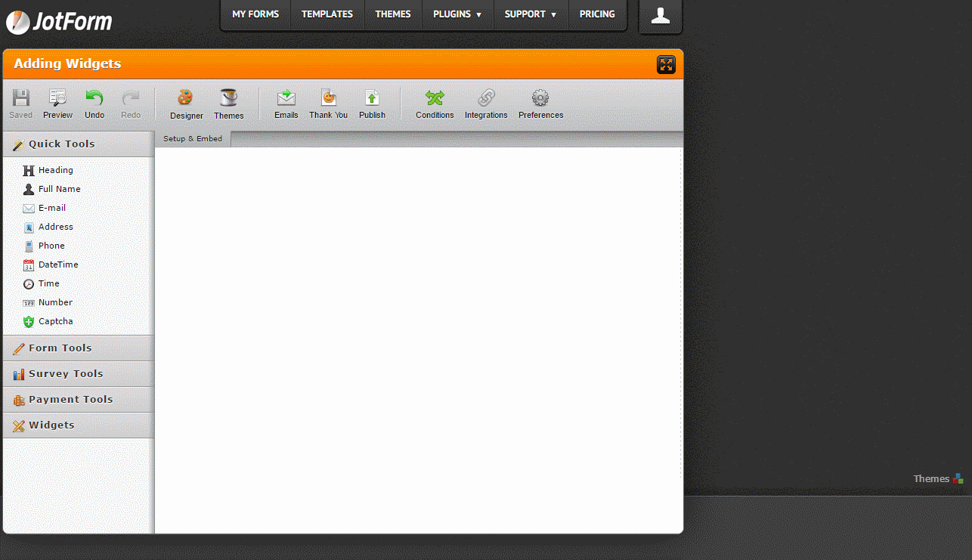The width and height of the screenshot is (972, 560).
Task: Open Conditions setup
Action: (x=435, y=104)
